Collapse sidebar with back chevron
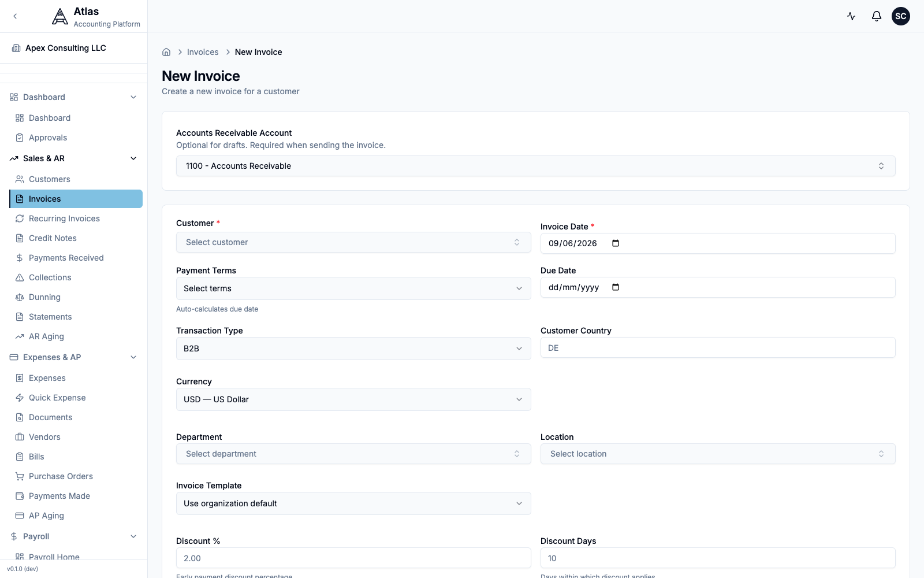 pyautogui.click(x=15, y=16)
